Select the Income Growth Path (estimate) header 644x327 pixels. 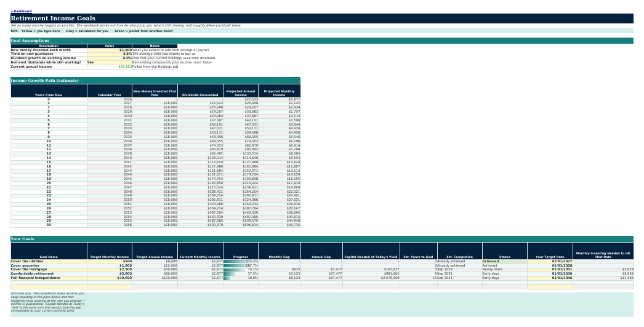[155, 81]
